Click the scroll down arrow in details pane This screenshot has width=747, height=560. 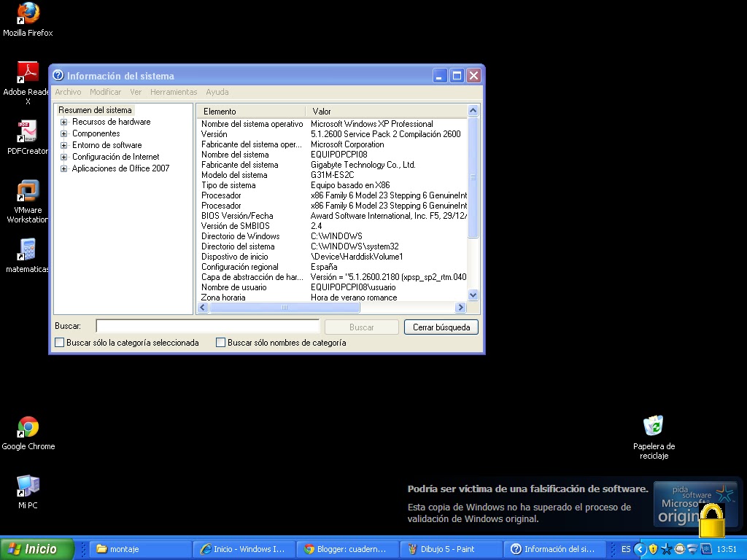click(x=473, y=295)
